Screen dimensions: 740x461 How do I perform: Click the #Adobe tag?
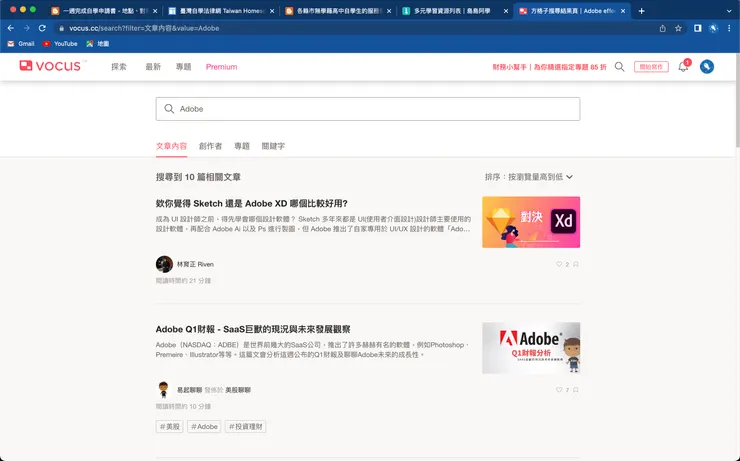204,427
